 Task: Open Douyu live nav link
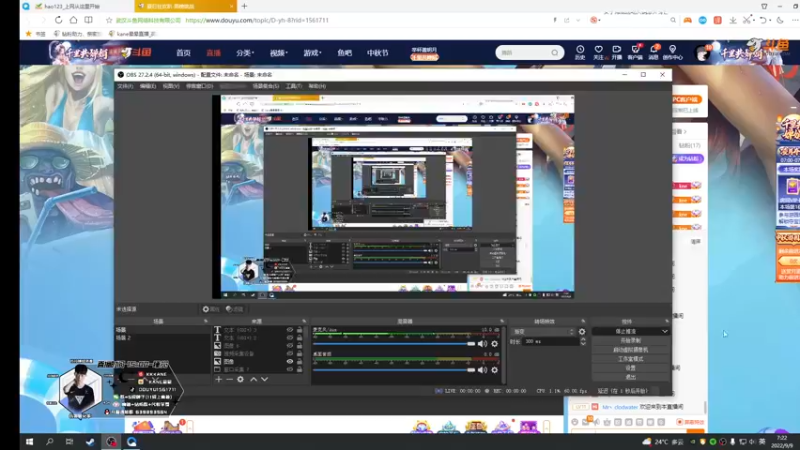tap(213, 53)
